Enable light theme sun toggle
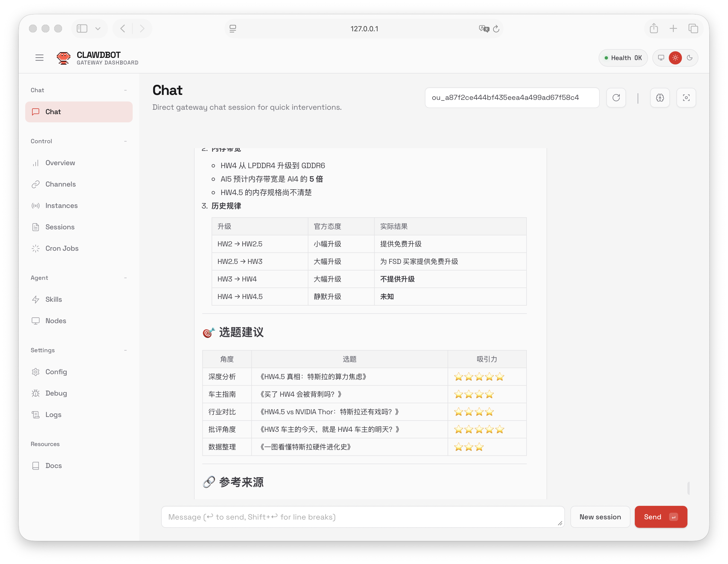 click(x=675, y=58)
